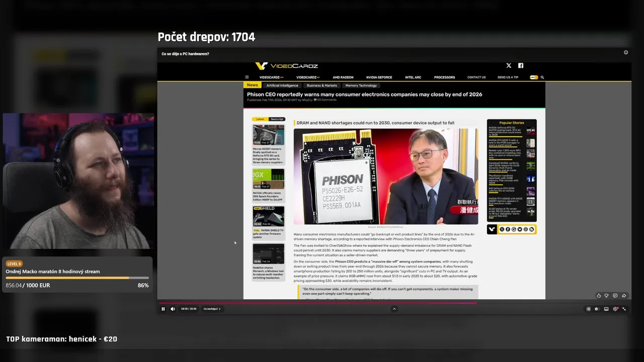Click the streamer webcam overlay
Image resolution: width=644 pixels, height=362 pixels.
tap(78, 181)
